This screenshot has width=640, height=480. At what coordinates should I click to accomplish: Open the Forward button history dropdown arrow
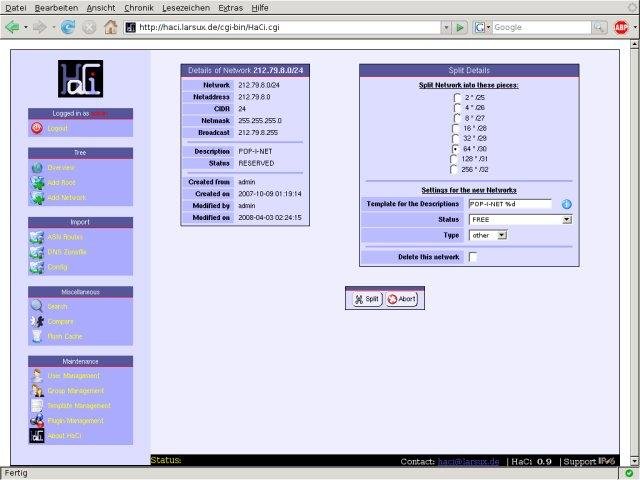53,27
